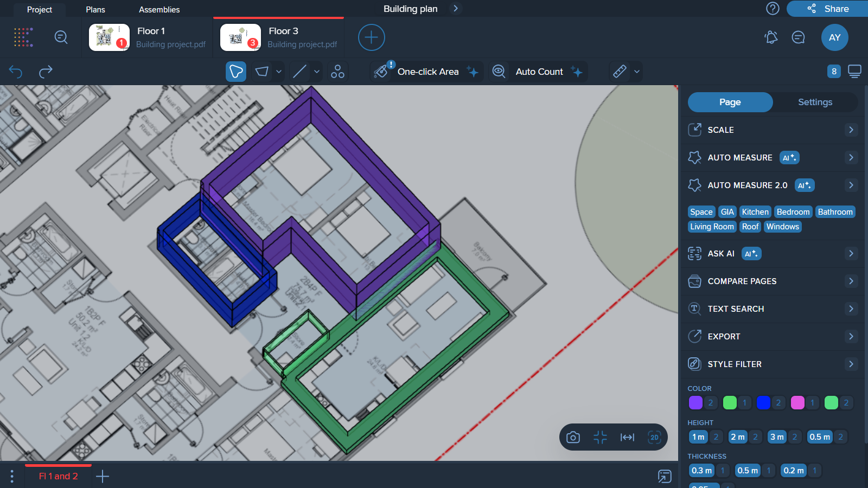868x488 pixels.
Task: Open the Assemblies menu tab
Action: [159, 10]
